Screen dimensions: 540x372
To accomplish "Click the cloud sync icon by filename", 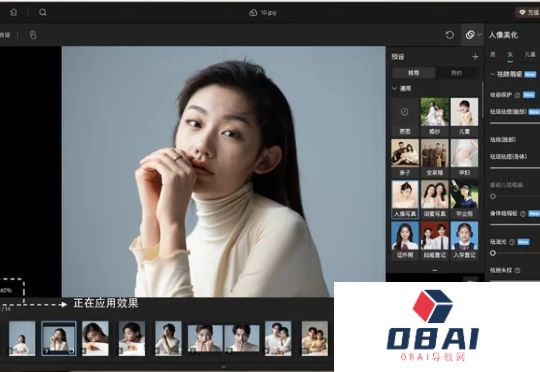I will (x=253, y=13).
